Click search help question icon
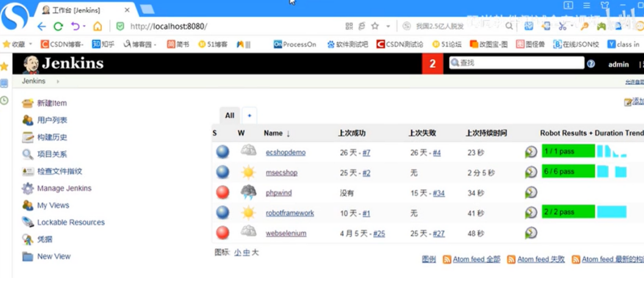 coord(591,64)
